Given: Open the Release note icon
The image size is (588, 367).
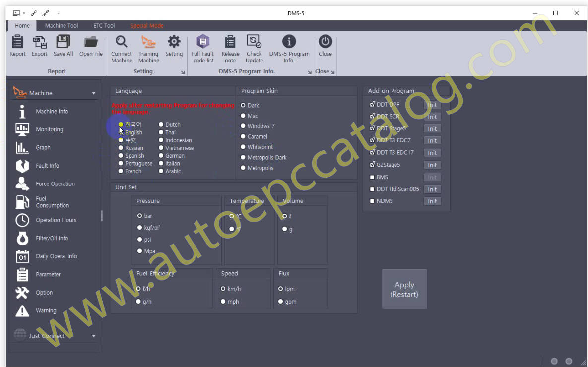Looking at the screenshot, I should point(230,42).
